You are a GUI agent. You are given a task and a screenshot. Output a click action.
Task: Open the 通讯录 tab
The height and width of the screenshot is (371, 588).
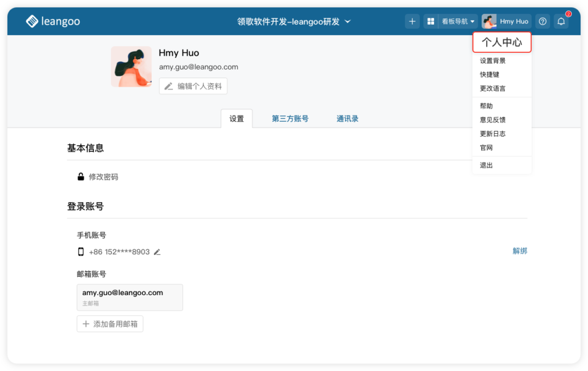coord(347,118)
